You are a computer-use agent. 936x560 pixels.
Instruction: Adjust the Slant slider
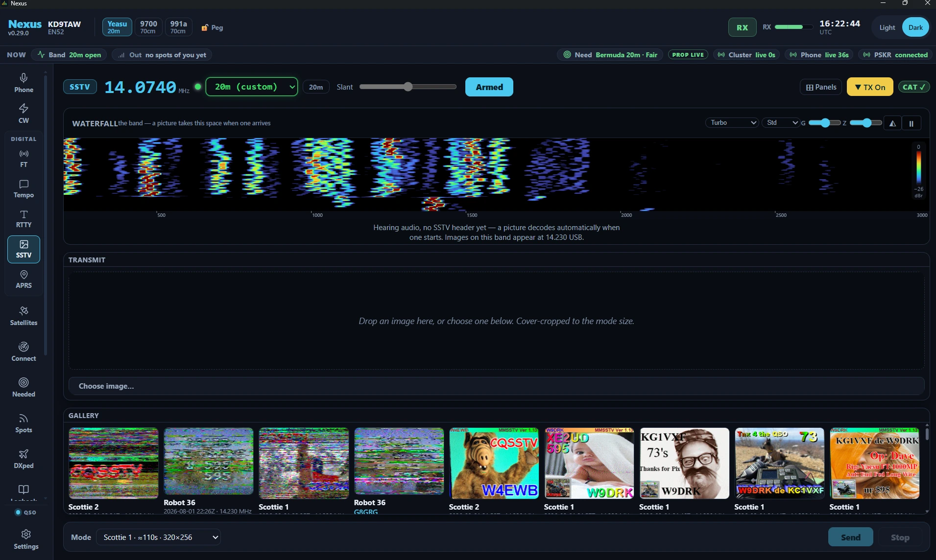click(x=408, y=87)
